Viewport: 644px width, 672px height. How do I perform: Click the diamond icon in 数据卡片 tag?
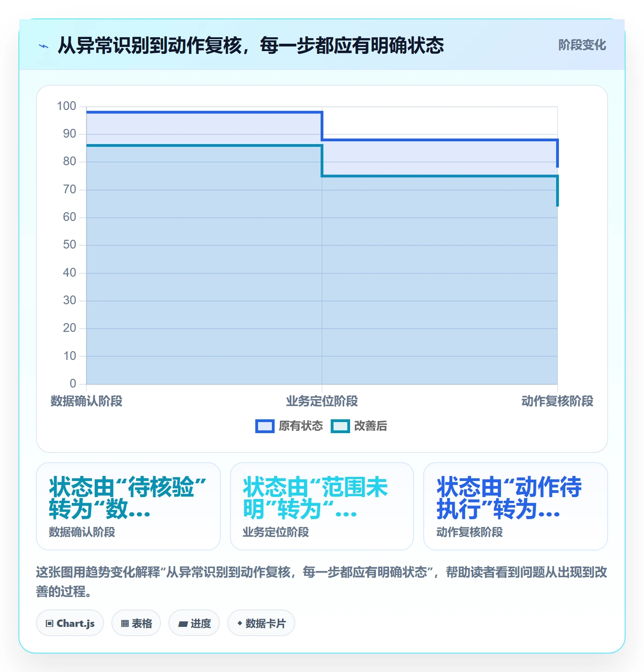click(240, 623)
